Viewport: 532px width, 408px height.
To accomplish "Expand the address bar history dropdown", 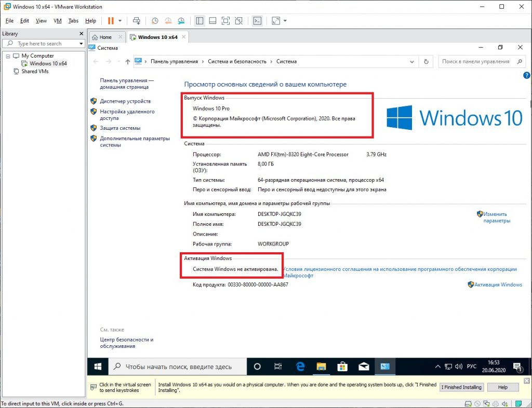I will 411,62.
